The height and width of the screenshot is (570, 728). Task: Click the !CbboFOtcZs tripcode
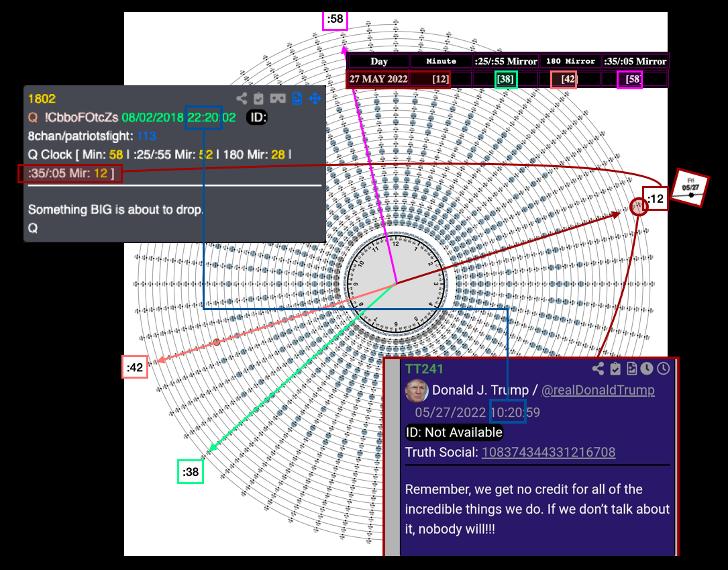(x=81, y=117)
